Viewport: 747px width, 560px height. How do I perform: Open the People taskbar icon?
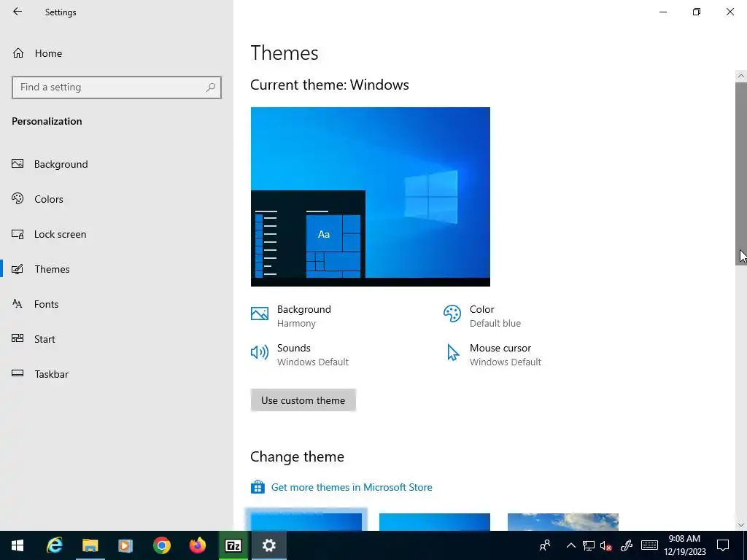544,545
